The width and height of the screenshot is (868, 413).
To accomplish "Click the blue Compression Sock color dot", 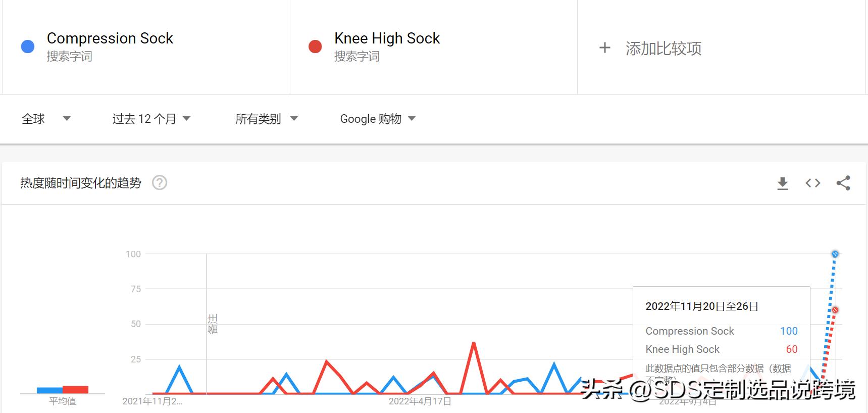I will [x=28, y=47].
